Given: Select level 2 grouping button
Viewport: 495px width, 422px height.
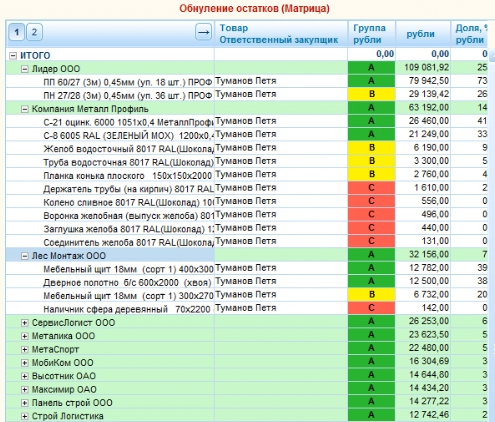Looking at the screenshot, I should (34, 32).
